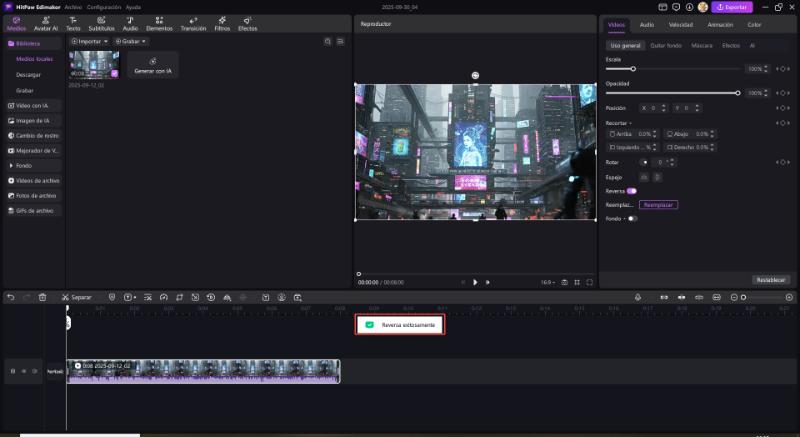The height and width of the screenshot is (437, 800).
Task: Click the Exportar button
Action: (x=731, y=6)
